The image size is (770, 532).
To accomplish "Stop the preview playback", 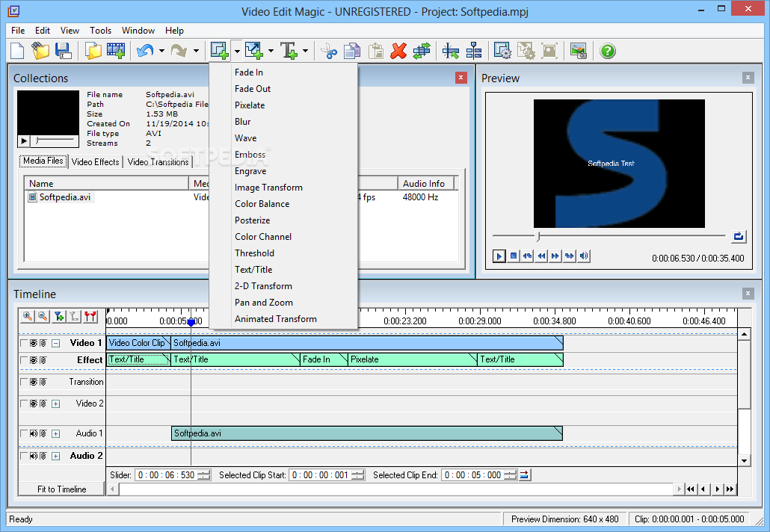I will (513, 256).
